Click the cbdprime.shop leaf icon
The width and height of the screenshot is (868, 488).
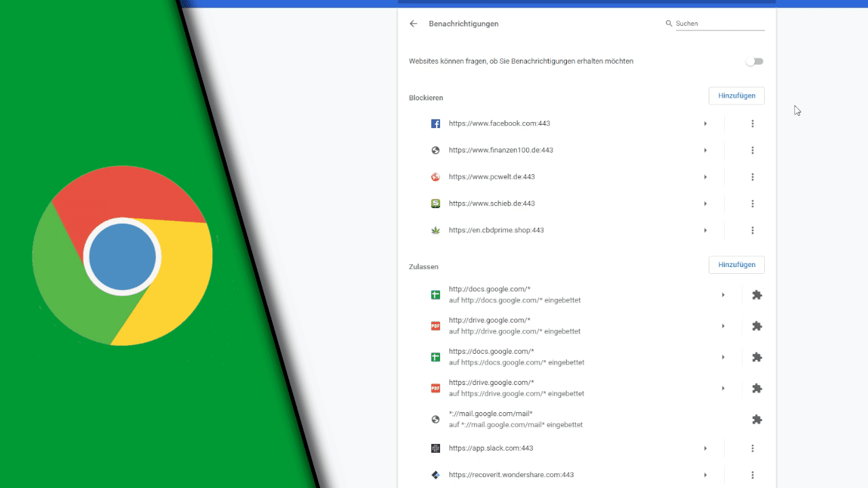[x=435, y=230]
